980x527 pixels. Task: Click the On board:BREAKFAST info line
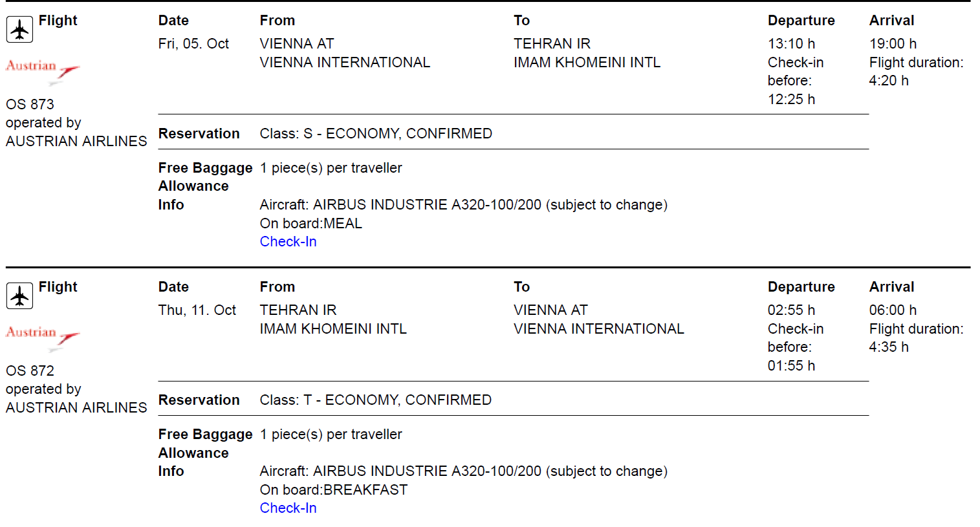(x=334, y=489)
